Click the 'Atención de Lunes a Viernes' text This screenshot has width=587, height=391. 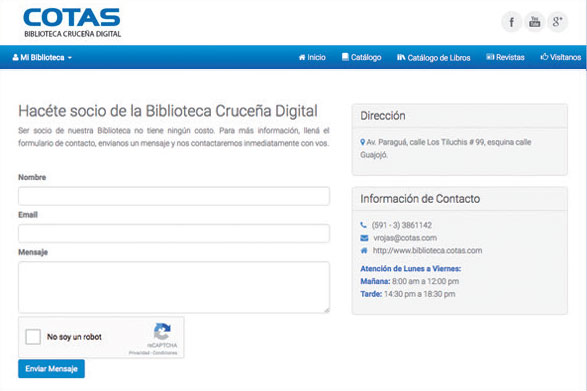point(410,269)
